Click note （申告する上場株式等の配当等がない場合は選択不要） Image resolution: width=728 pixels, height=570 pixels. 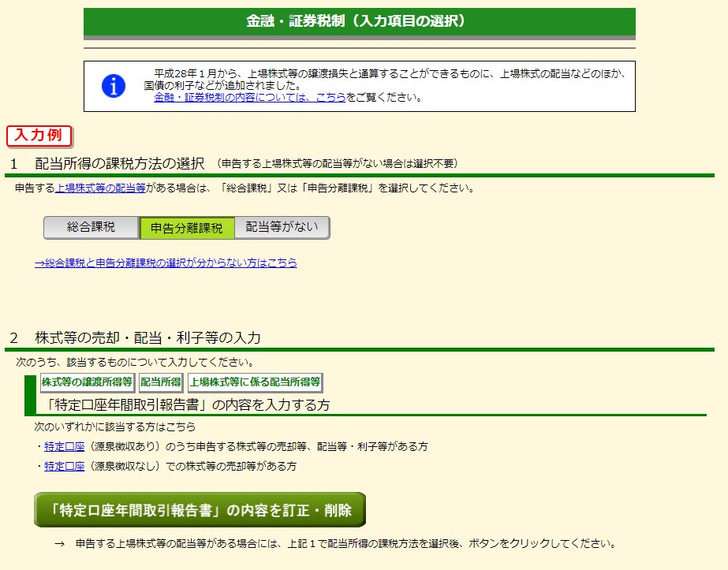(x=338, y=163)
